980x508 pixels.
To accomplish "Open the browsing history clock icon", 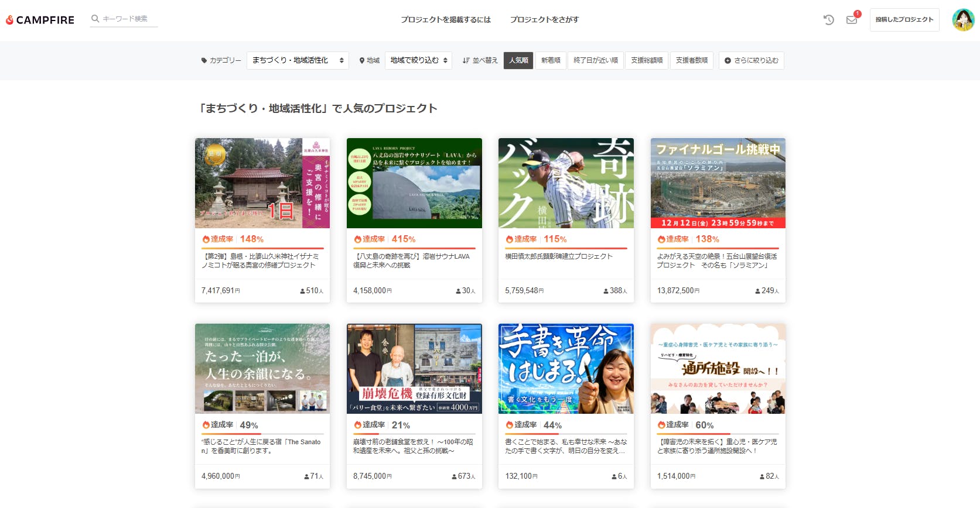I will tap(828, 20).
